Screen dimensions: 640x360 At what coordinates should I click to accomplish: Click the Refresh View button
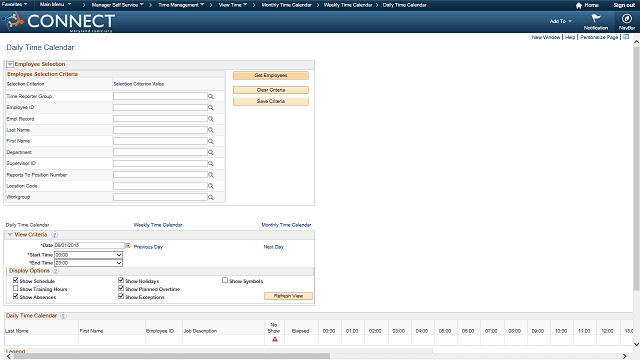pos(288,296)
